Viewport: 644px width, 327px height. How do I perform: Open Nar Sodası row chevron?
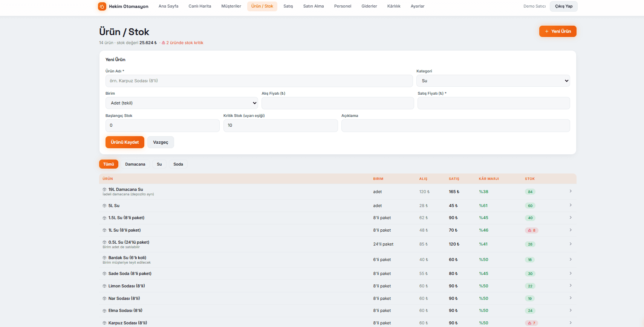571,298
